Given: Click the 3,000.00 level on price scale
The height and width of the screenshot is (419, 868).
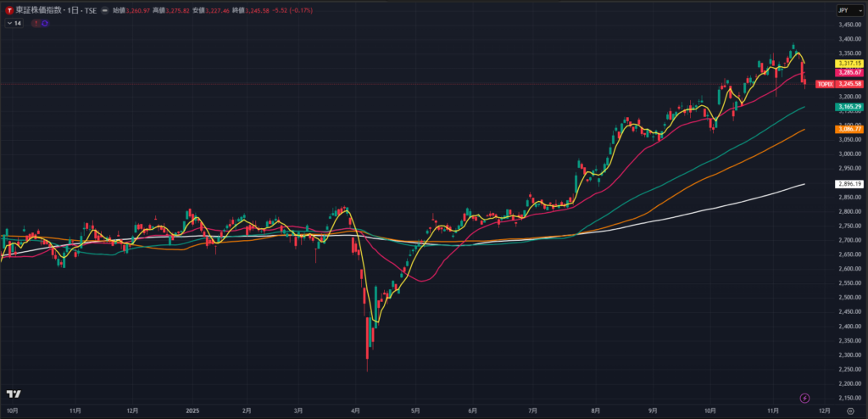Looking at the screenshot, I should [849, 154].
